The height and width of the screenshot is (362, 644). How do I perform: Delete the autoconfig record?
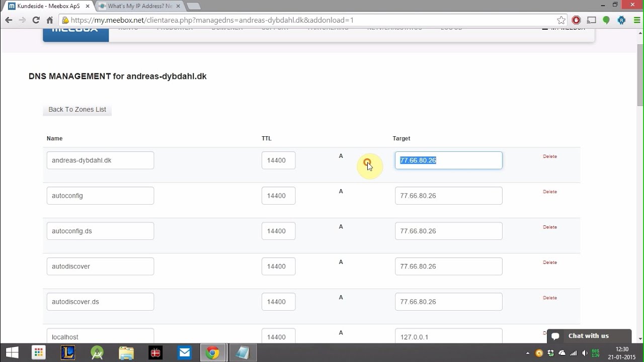[x=550, y=192]
